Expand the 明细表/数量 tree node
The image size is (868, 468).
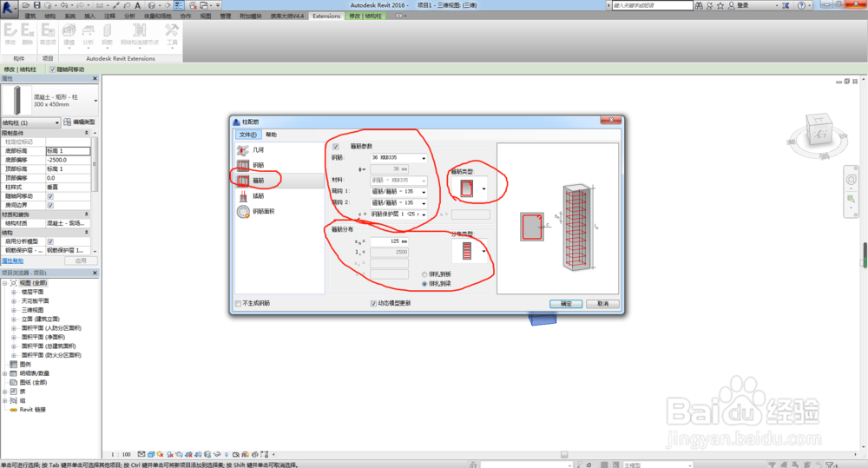(x=5, y=373)
